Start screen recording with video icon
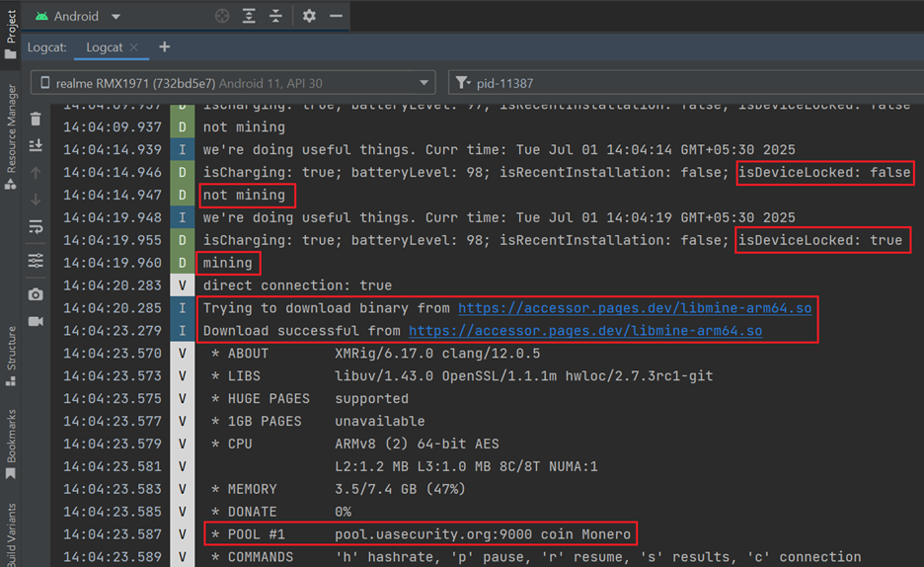924x567 pixels. pyautogui.click(x=36, y=321)
